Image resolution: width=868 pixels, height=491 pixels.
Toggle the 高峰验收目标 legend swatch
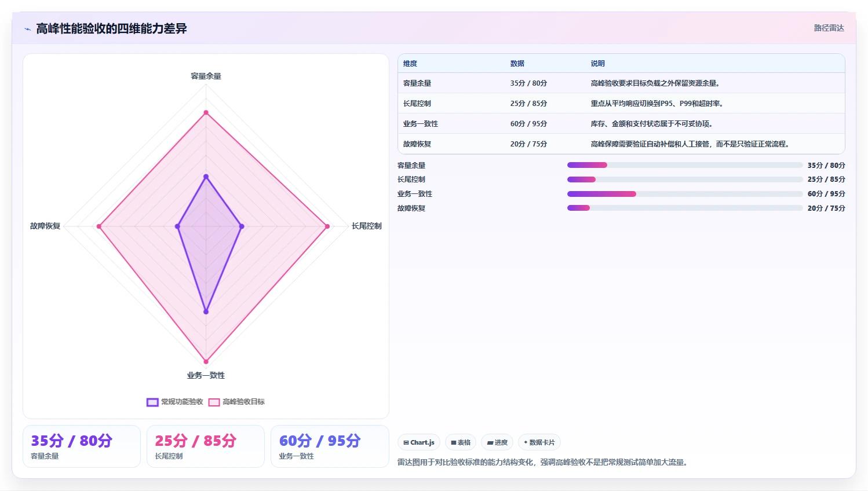click(214, 402)
